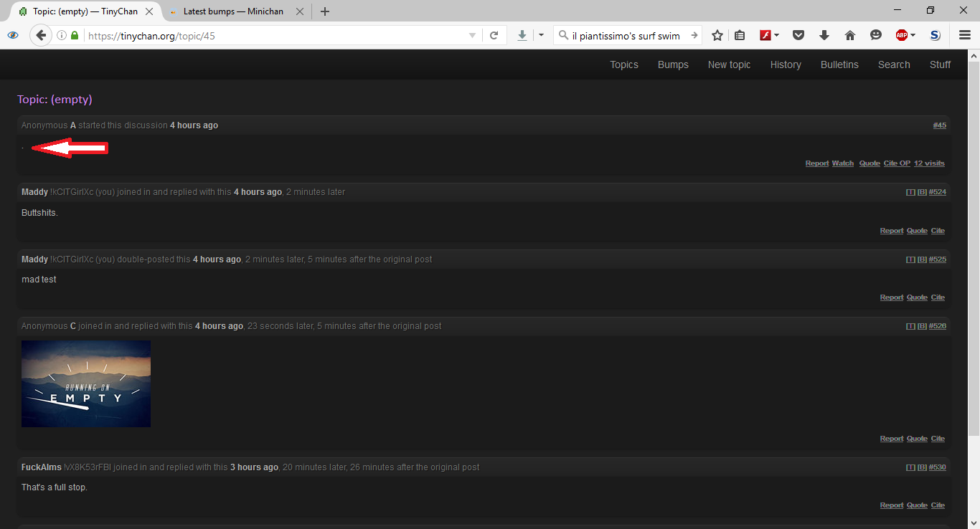The image size is (980, 529).
Task: Go back with the back arrow
Action: (x=41, y=35)
